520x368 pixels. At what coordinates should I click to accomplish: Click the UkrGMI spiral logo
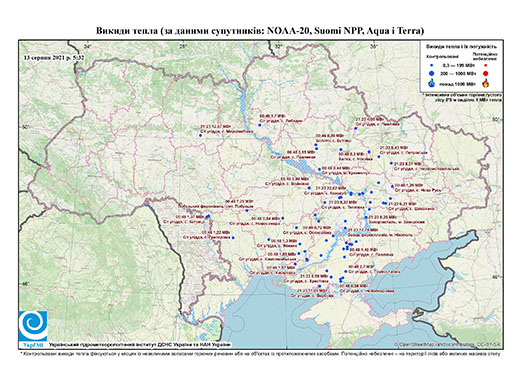coord(33,326)
